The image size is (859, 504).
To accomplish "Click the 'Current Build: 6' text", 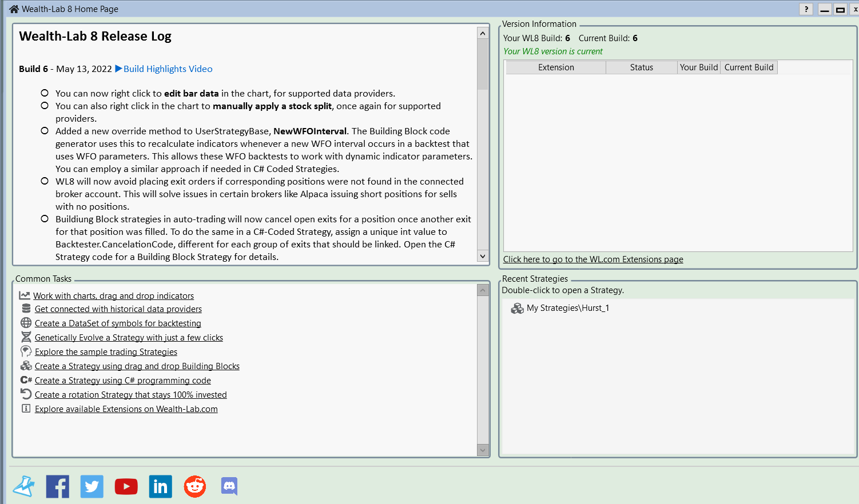I will coord(608,38).
